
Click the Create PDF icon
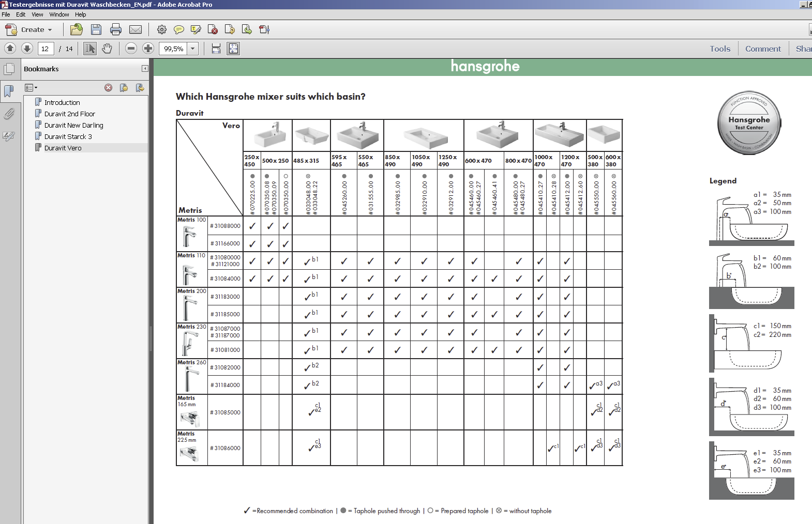click(11, 29)
